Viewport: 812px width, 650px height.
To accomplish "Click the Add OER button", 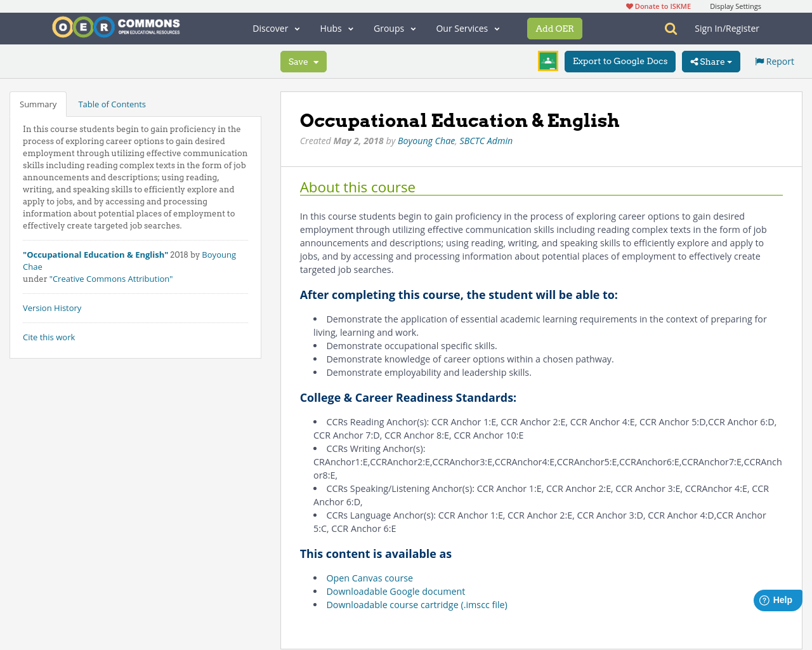I will click(554, 28).
